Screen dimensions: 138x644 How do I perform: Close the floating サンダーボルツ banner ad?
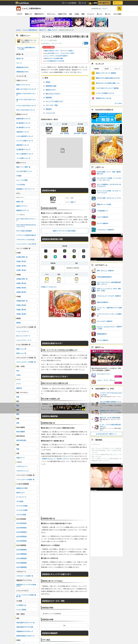tap(135, 405)
